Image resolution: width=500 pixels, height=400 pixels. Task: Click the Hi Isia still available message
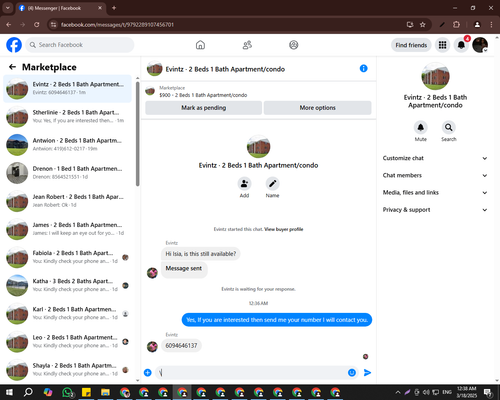point(200,254)
